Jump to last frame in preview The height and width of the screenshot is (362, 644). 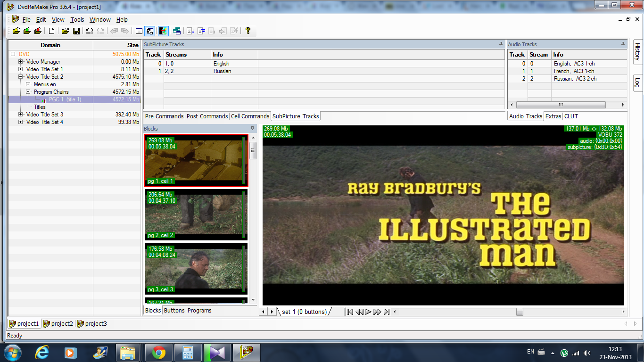(387, 312)
